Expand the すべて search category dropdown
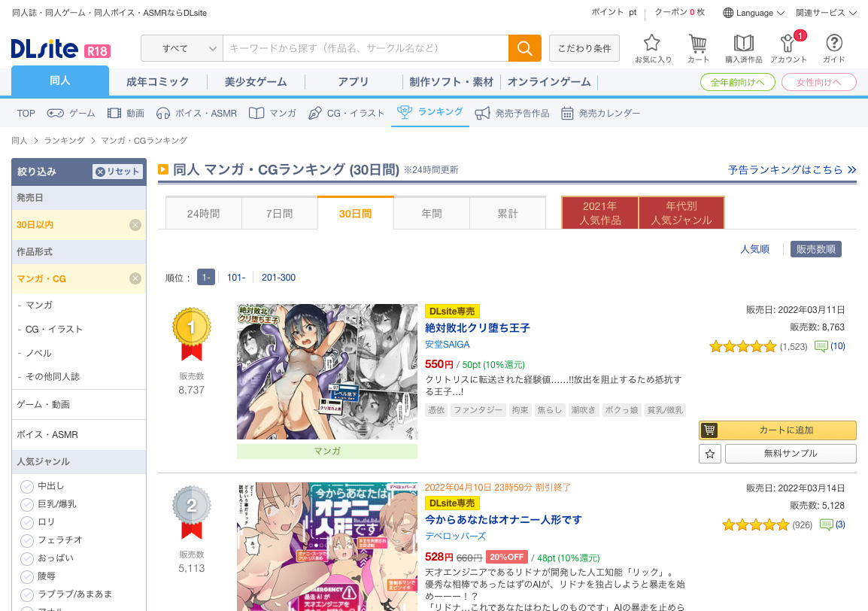This screenshot has height=611, width=868. [182, 48]
